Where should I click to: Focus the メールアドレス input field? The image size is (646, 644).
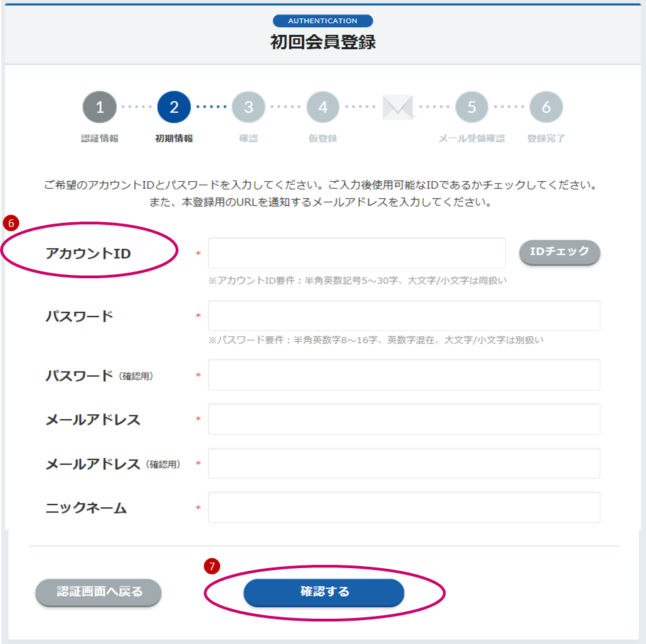coord(404,419)
